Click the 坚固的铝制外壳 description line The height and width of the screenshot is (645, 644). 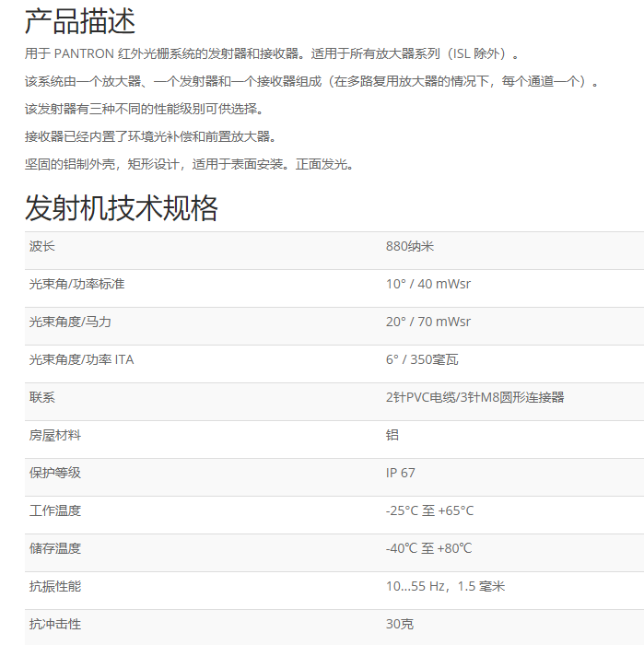click(189, 164)
